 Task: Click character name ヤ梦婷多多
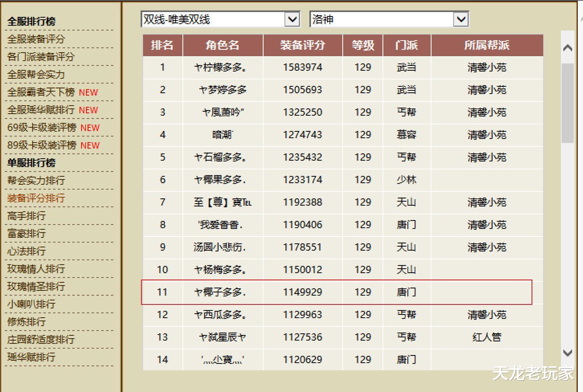[x=223, y=90]
